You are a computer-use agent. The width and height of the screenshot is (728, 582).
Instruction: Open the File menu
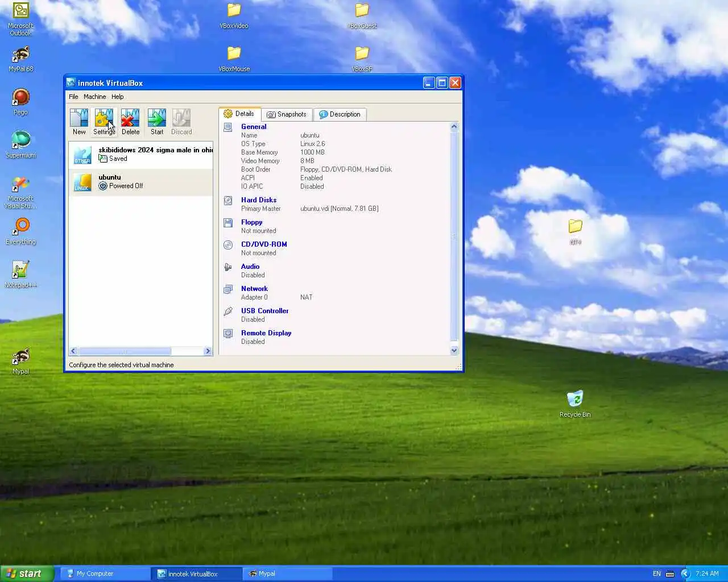pos(73,97)
